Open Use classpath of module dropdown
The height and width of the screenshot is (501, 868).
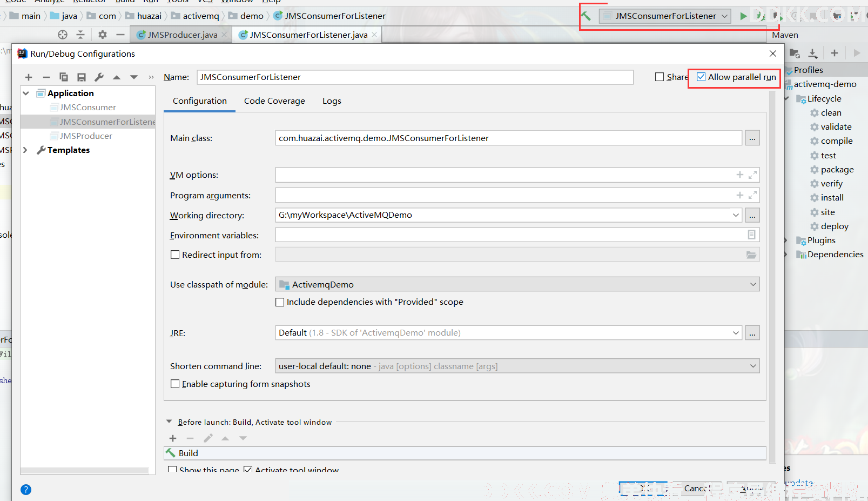click(753, 284)
